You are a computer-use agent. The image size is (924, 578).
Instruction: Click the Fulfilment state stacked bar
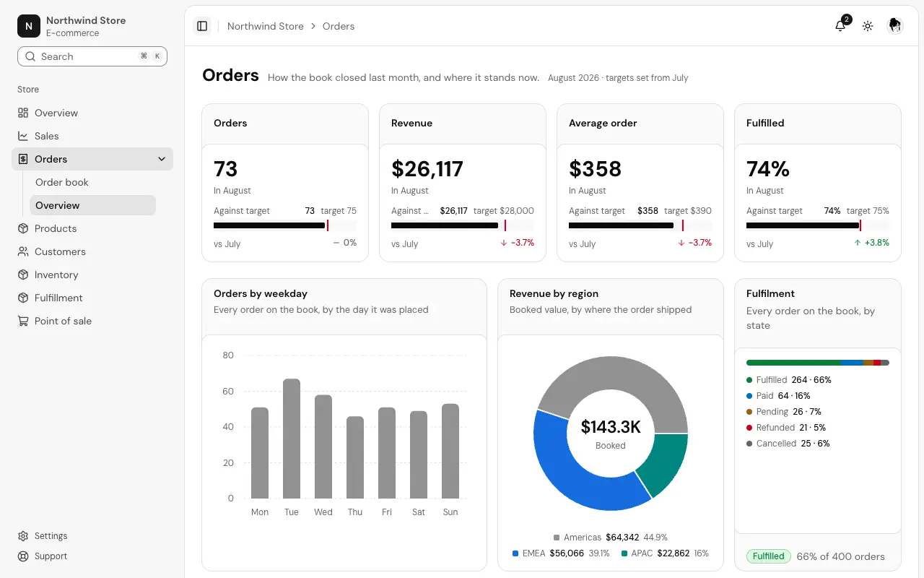(818, 363)
